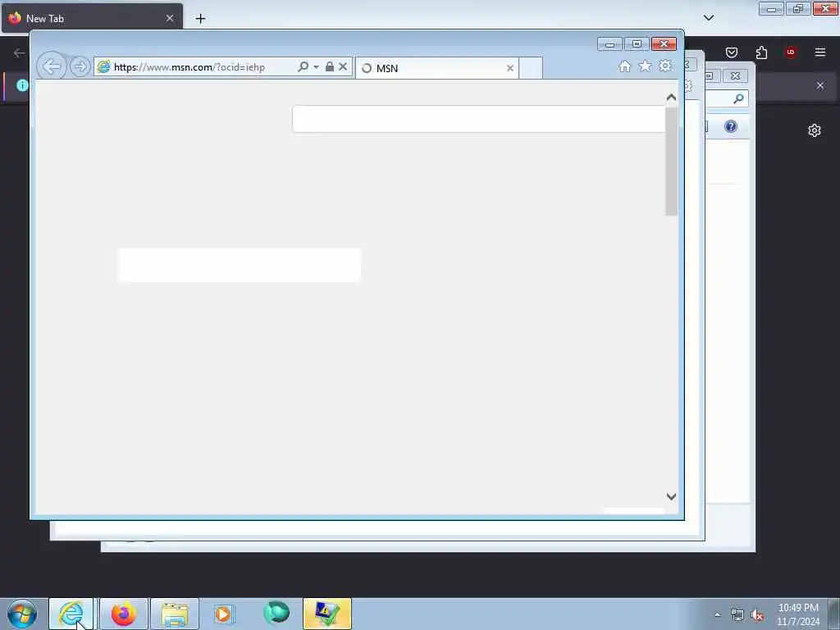Launch Windows Media Player from taskbar
Viewport: 840px width, 630px height.
click(224, 614)
